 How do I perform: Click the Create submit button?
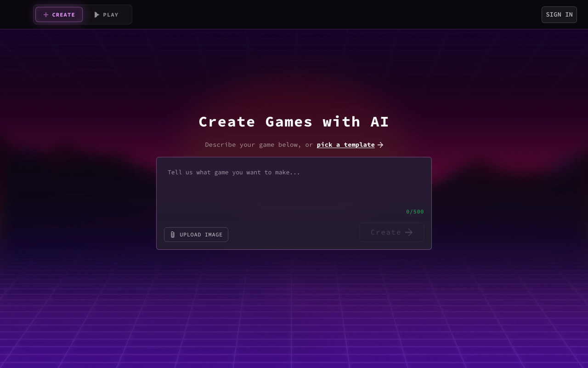[391, 232]
